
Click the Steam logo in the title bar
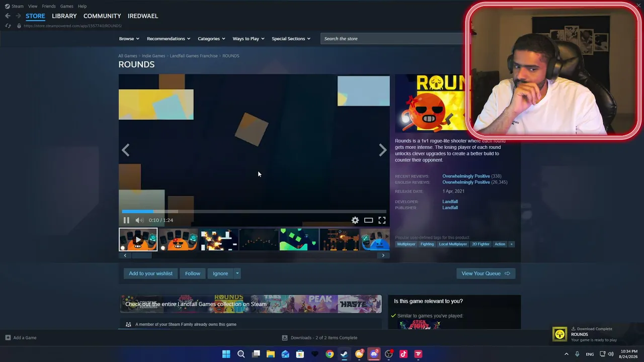point(7,6)
